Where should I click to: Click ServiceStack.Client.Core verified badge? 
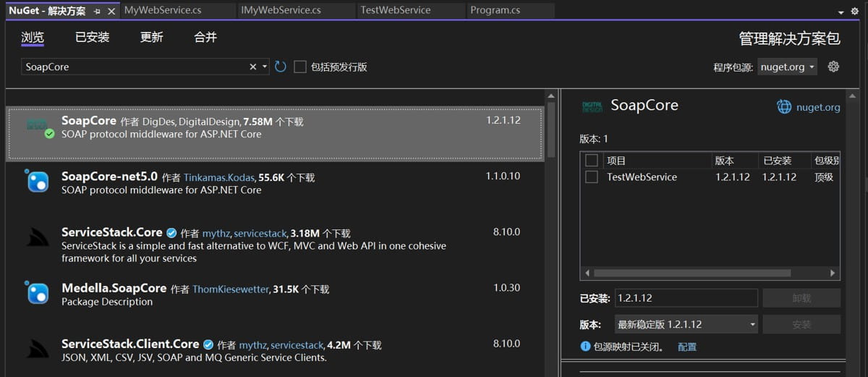click(208, 344)
